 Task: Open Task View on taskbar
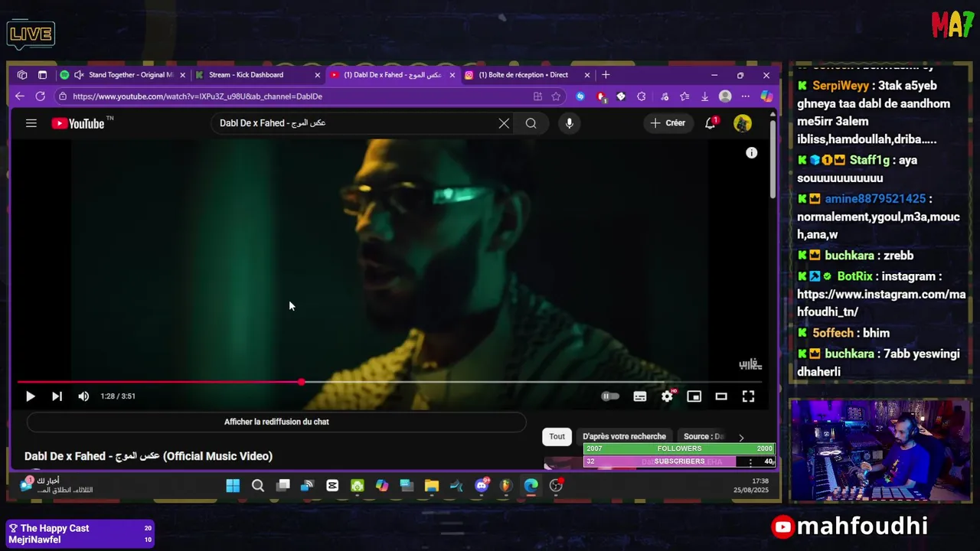pyautogui.click(x=283, y=486)
